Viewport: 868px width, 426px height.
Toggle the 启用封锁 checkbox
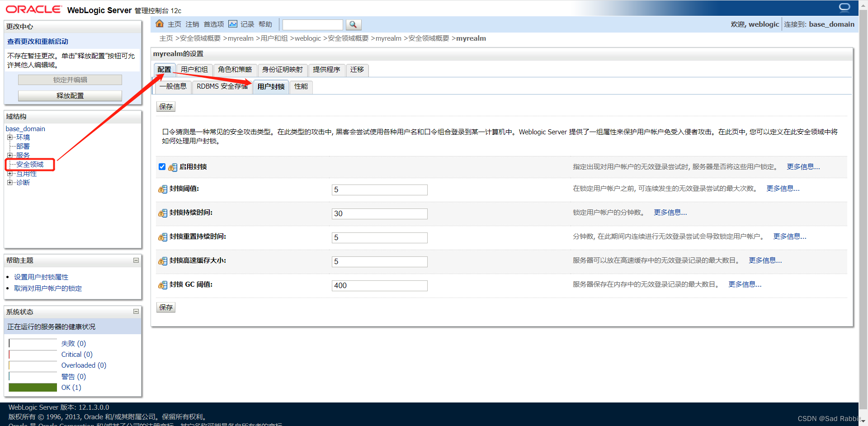[x=162, y=166]
